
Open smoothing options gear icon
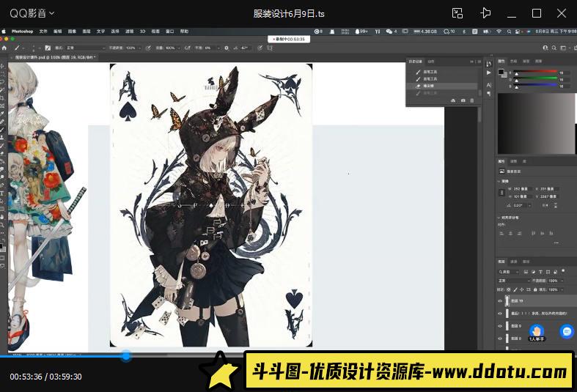pyautogui.click(x=227, y=48)
